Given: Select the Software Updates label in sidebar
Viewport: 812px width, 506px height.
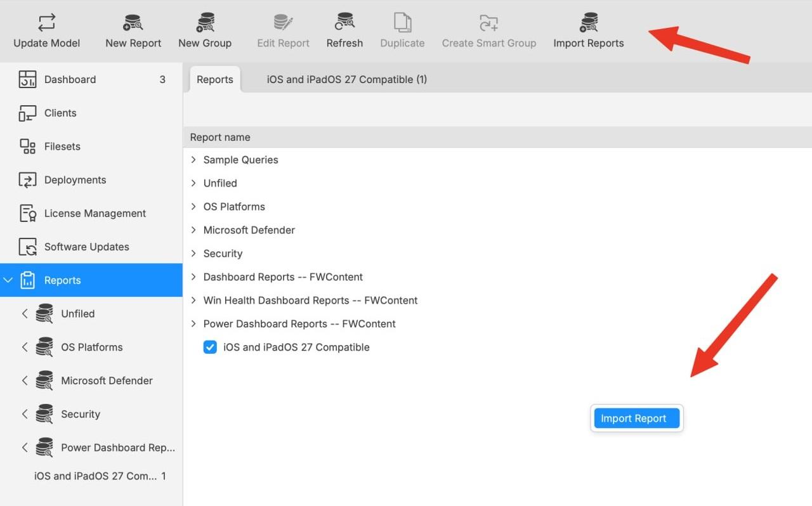Looking at the screenshot, I should click(87, 247).
